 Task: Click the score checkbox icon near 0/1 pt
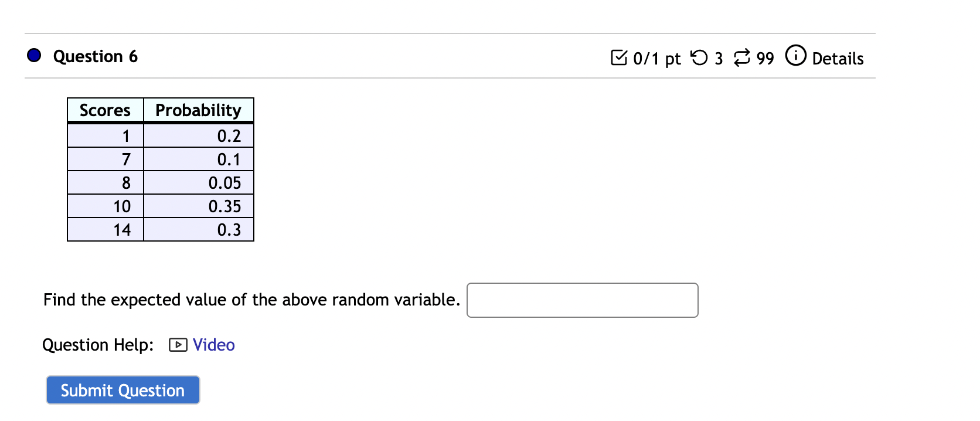[620, 57]
